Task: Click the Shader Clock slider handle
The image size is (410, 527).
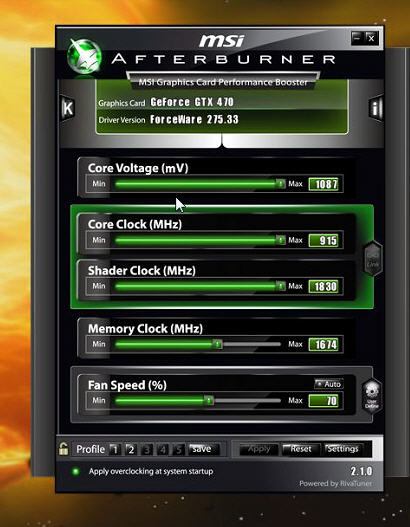Action: tap(280, 286)
